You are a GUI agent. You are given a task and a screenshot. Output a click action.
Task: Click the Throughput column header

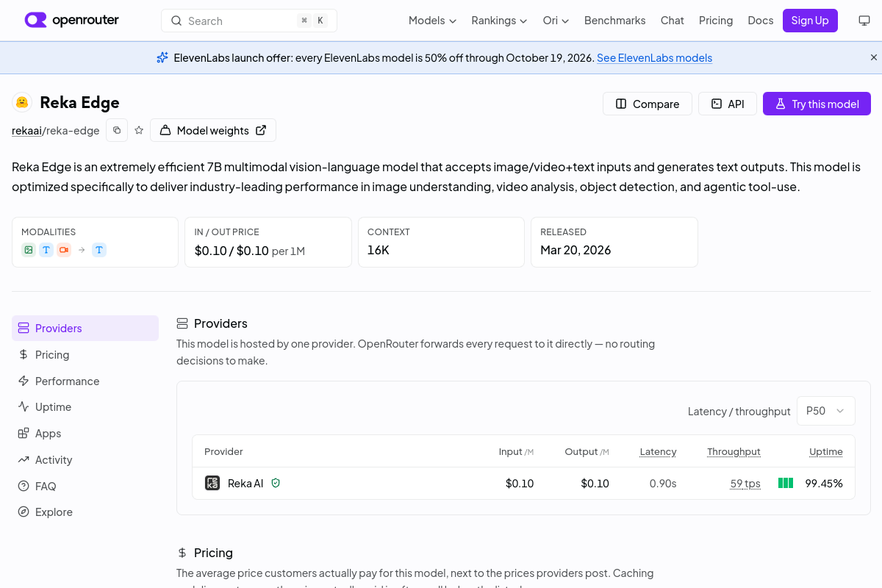[x=734, y=452]
